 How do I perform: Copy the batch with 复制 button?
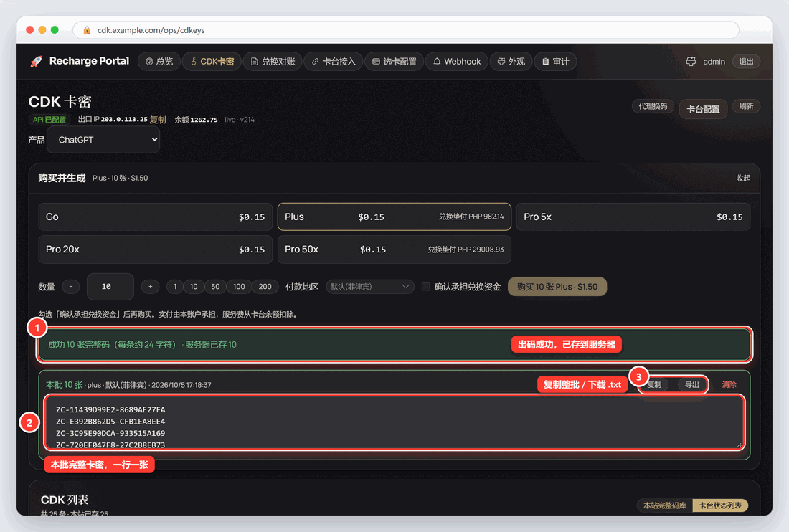[654, 385]
